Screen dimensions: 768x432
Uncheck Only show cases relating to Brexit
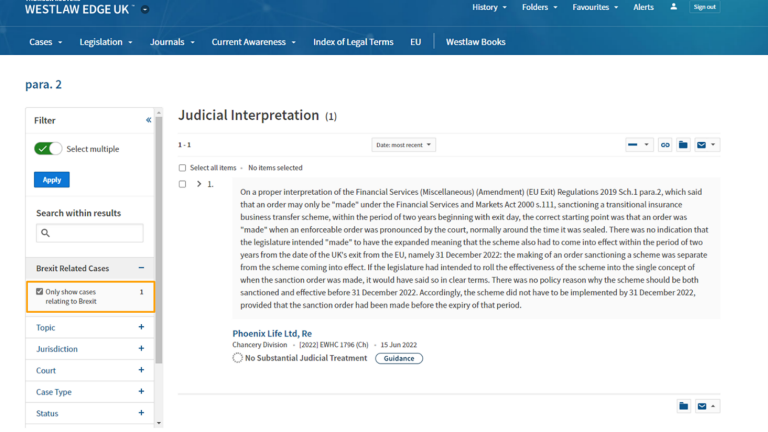coord(40,291)
